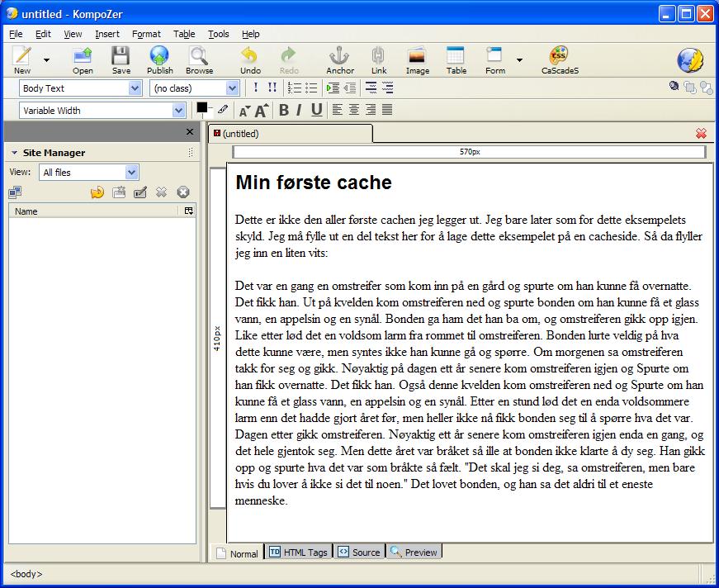719x588 pixels.
Task: Insert an Anchor
Action: click(x=340, y=60)
